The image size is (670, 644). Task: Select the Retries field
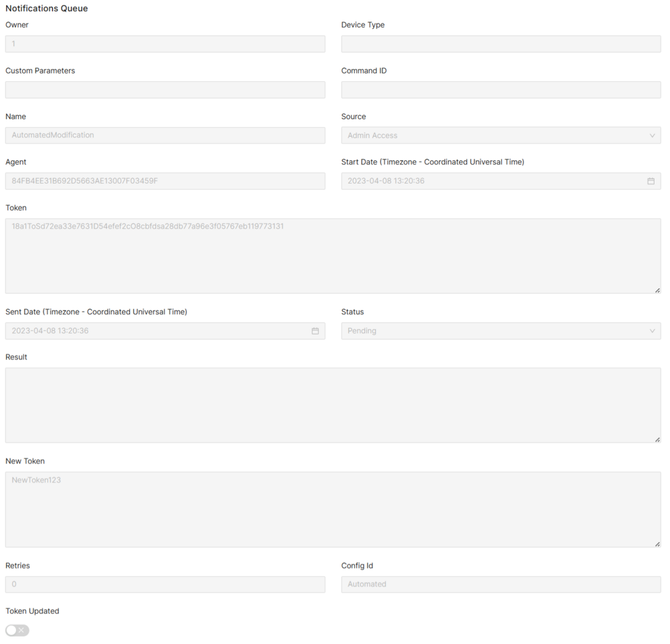[x=165, y=584]
